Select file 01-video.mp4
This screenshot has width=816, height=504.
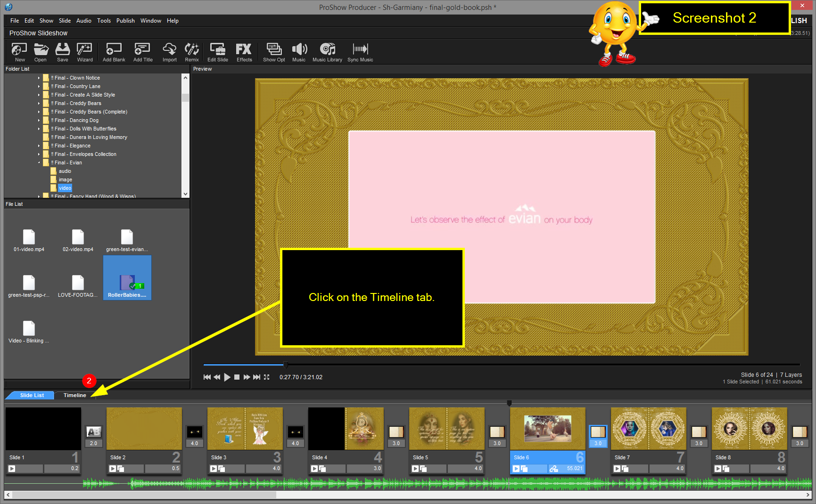[x=29, y=241]
